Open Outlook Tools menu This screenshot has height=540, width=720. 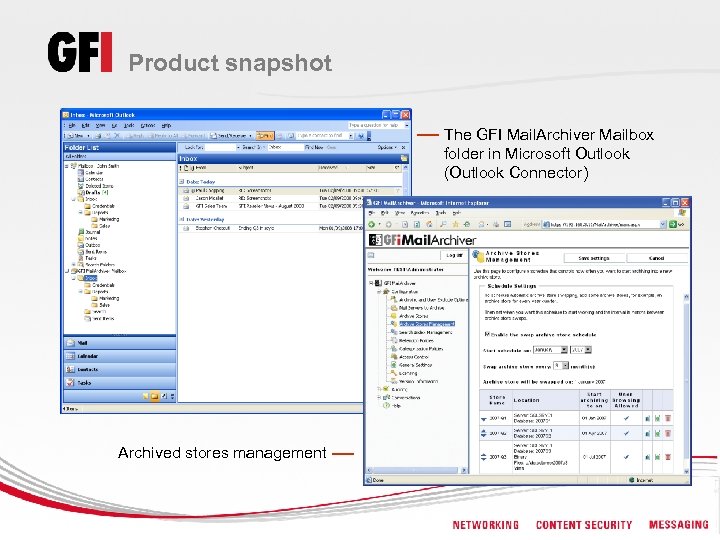pos(129,125)
